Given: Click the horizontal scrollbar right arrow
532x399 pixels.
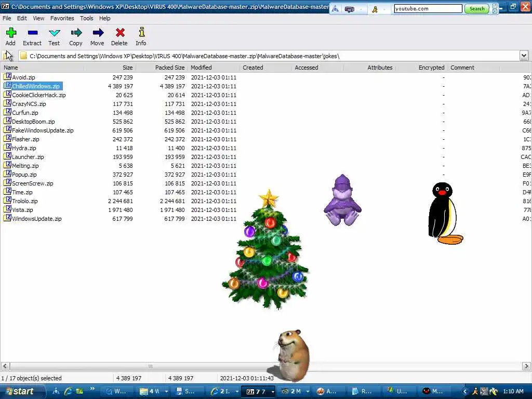Looking at the screenshot, I should pos(526,366).
